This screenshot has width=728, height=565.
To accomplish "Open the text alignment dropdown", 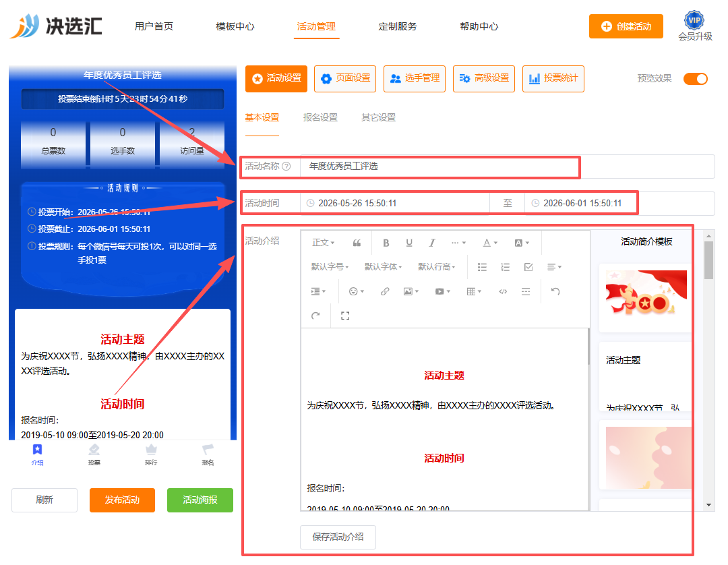I will 554,267.
